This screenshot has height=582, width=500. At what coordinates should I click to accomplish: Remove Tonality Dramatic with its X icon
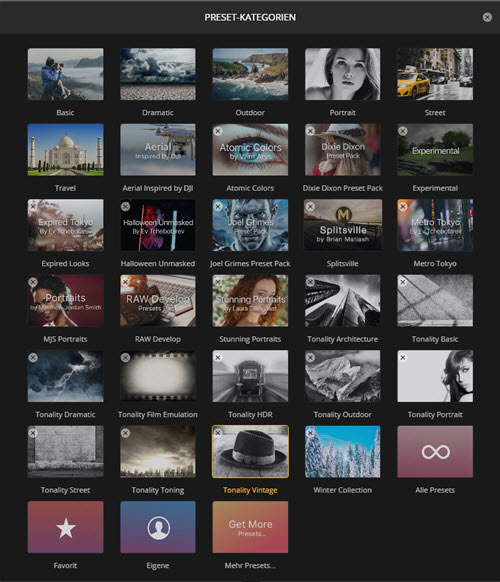pos(33,357)
